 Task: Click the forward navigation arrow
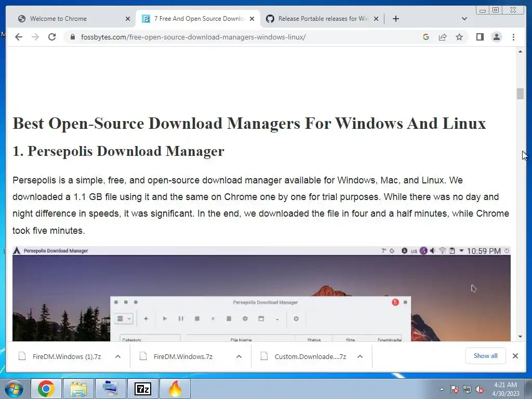[x=35, y=37]
